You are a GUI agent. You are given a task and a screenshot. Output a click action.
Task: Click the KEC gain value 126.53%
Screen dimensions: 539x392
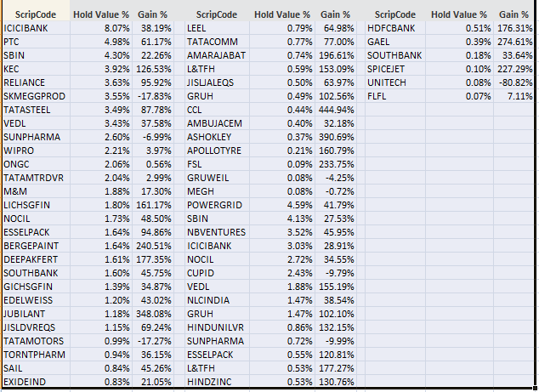tap(153, 68)
